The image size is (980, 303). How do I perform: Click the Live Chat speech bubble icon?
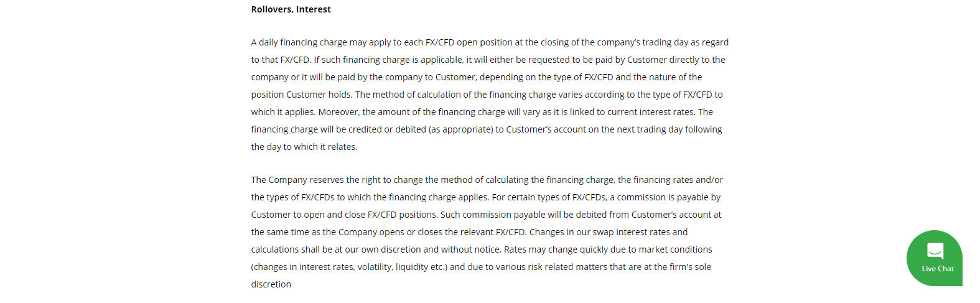pos(935,251)
